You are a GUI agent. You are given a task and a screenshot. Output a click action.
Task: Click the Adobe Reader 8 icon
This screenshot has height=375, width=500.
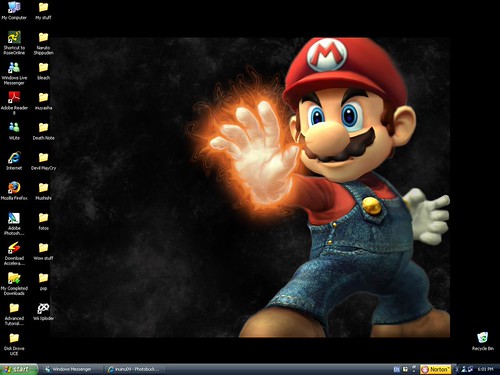14,103
